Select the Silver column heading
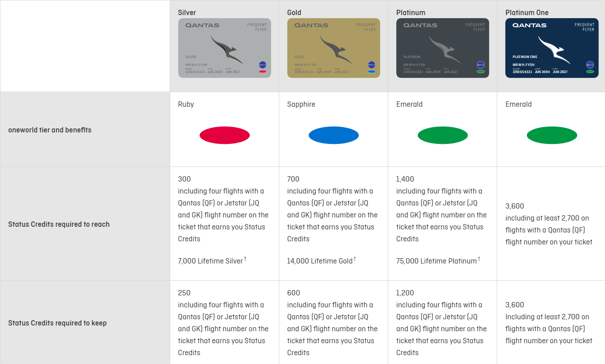The image size is (605, 364). [187, 12]
